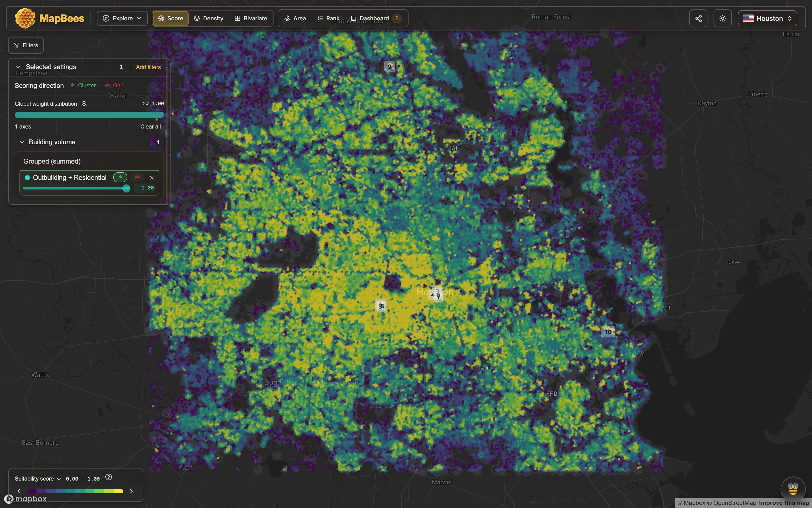The image size is (812, 508).
Task: Click the global weight distribution bar
Action: click(x=89, y=115)
